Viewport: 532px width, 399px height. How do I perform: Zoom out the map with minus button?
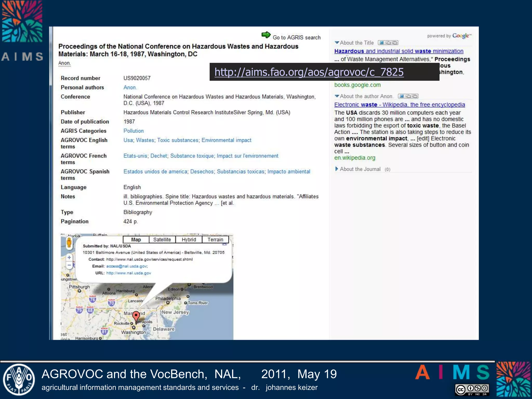[x=69, y=265]
